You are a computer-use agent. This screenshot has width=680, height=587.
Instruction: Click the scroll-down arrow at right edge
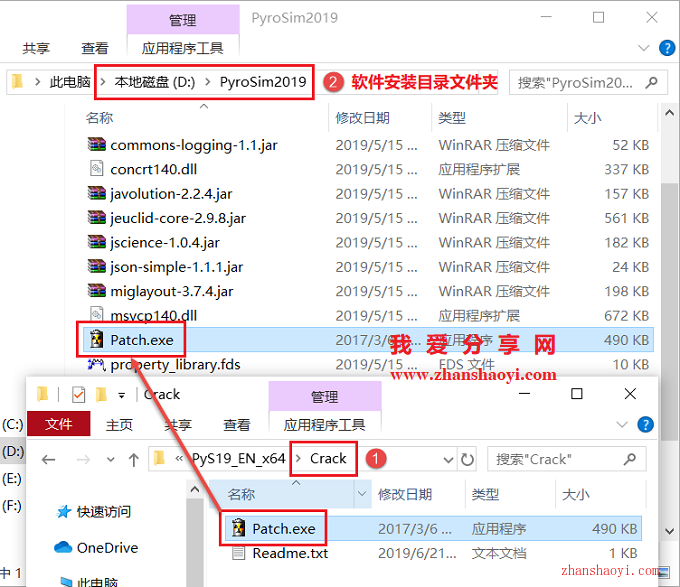click(x=669, y=531)
